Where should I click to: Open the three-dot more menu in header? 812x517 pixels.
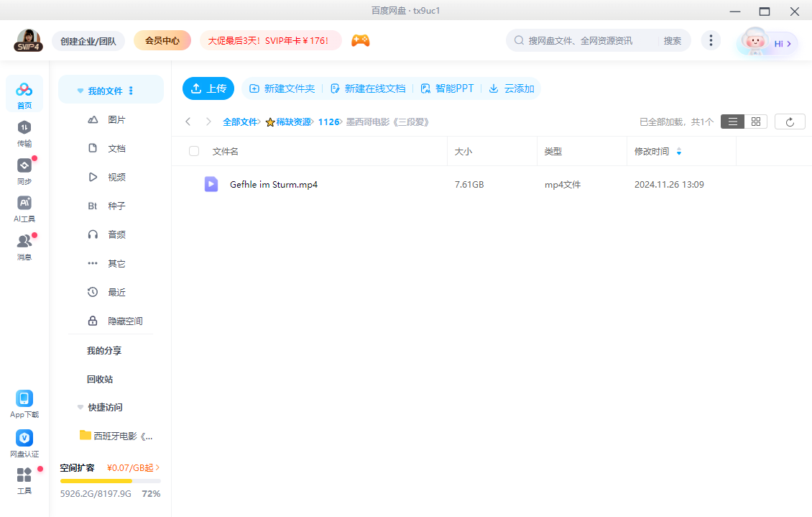tap(711, 40)
